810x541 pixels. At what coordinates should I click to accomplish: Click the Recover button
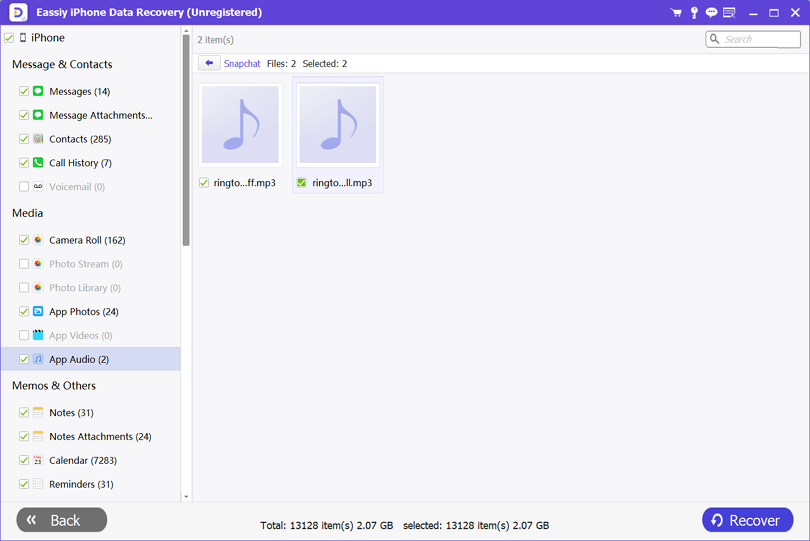coord(747,520)
